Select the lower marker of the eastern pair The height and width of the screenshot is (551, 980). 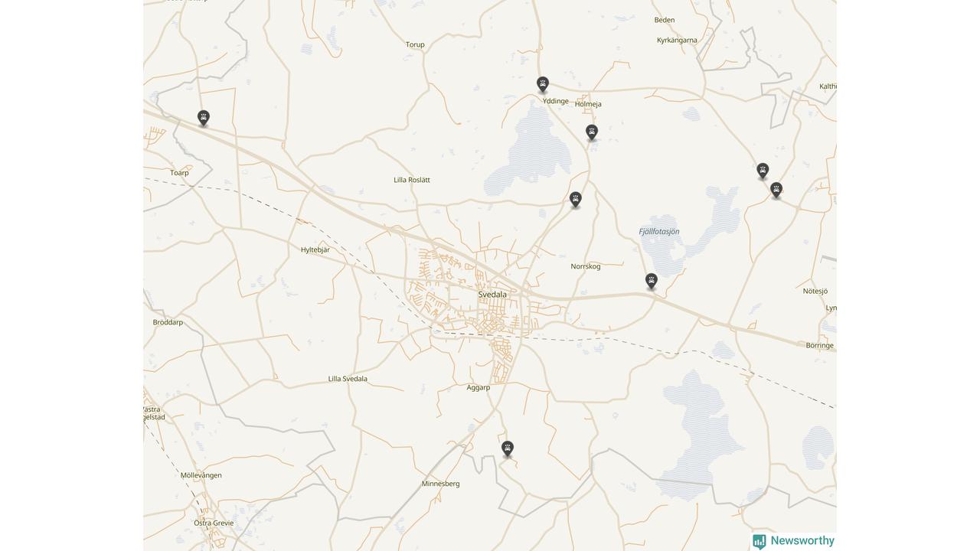(x=776, y=191)
